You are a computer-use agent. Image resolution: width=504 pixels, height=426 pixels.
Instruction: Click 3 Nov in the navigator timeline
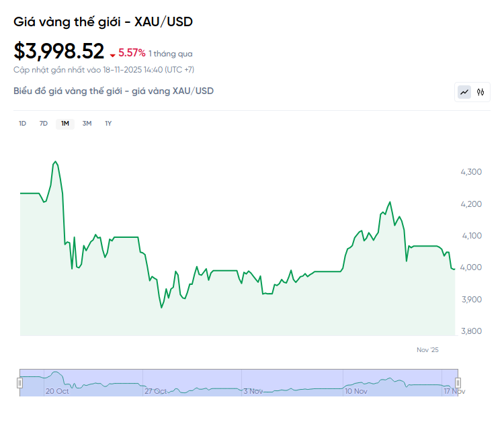[x=254, y=390]
